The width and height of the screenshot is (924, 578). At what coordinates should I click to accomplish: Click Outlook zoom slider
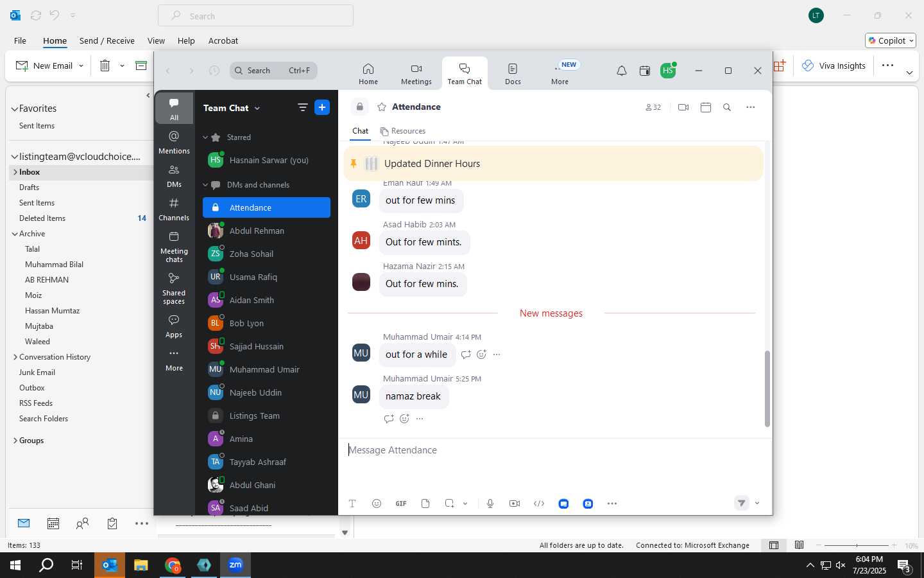pyautogui.click(x=857, y=545)
